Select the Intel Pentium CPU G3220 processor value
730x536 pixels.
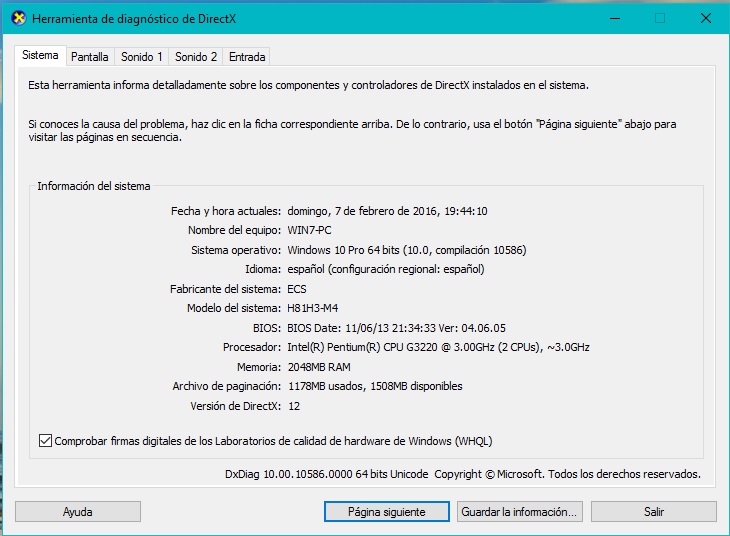pos(438,347)
